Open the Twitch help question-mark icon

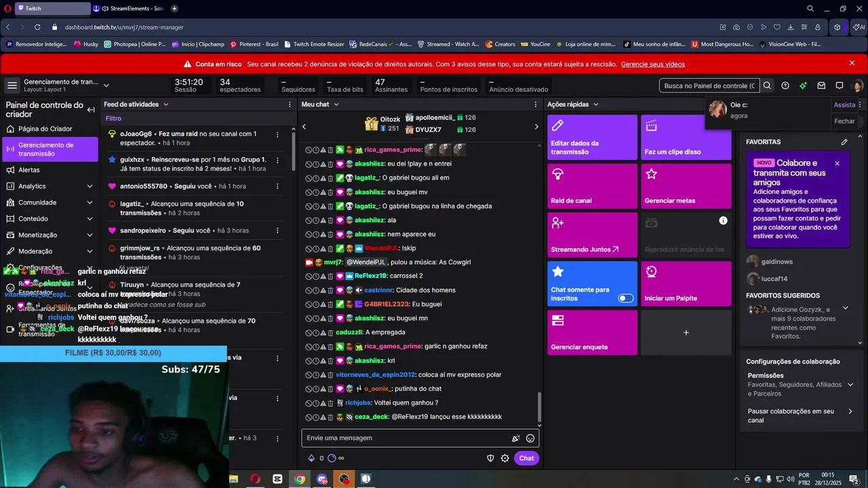tap(785, 85)
